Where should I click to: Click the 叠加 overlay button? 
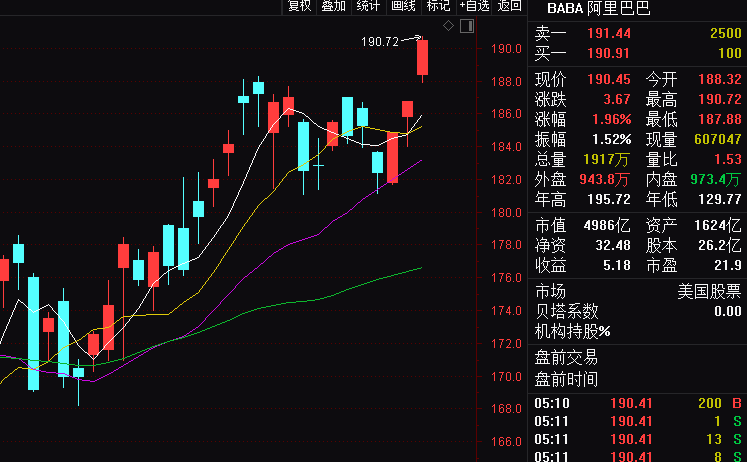(333, 6)
